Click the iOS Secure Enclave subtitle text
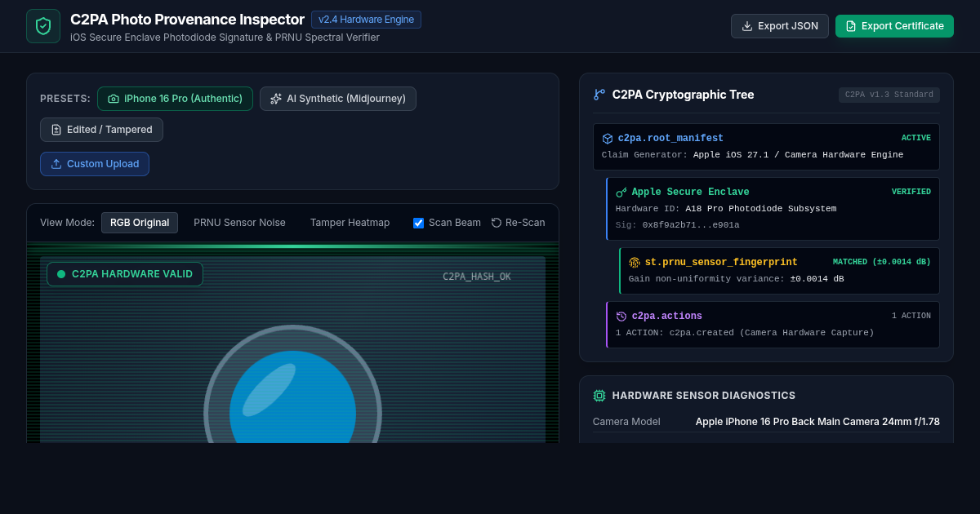The width and height of the screenshot is (980, 514). tap(225, 38)
